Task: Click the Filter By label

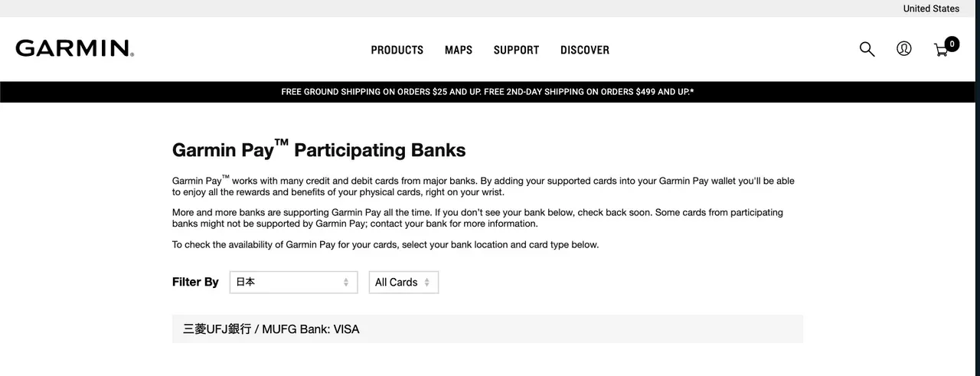Action: click(x=195, y=282)
